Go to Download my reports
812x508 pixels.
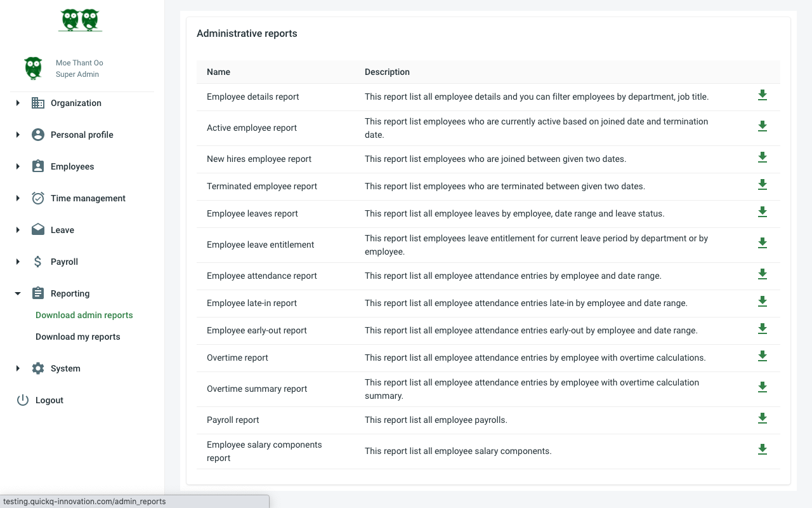(78, 337)
